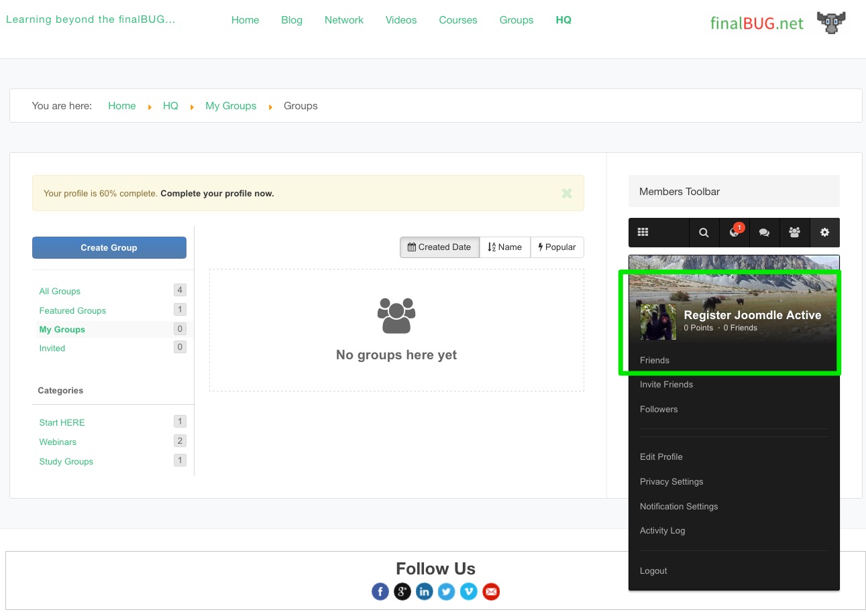Select Logout from the dropdown menu
Viewport: 866px width, 616px height.
pyautogui.click(x=653, y=571)
